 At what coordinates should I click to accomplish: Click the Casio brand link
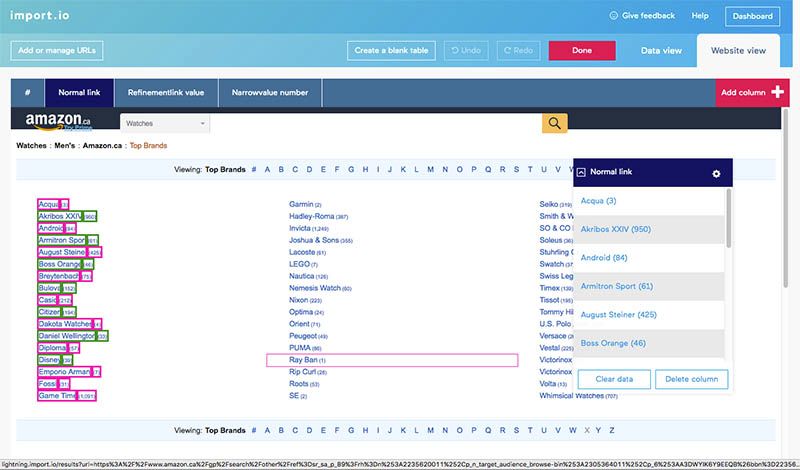pyautogui.click(x=47, y=300)
